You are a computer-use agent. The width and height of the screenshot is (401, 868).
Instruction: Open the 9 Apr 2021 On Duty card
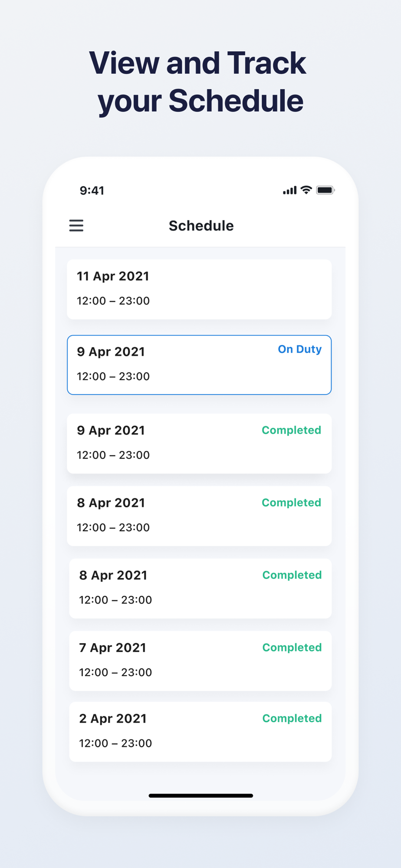pos(199,365)
